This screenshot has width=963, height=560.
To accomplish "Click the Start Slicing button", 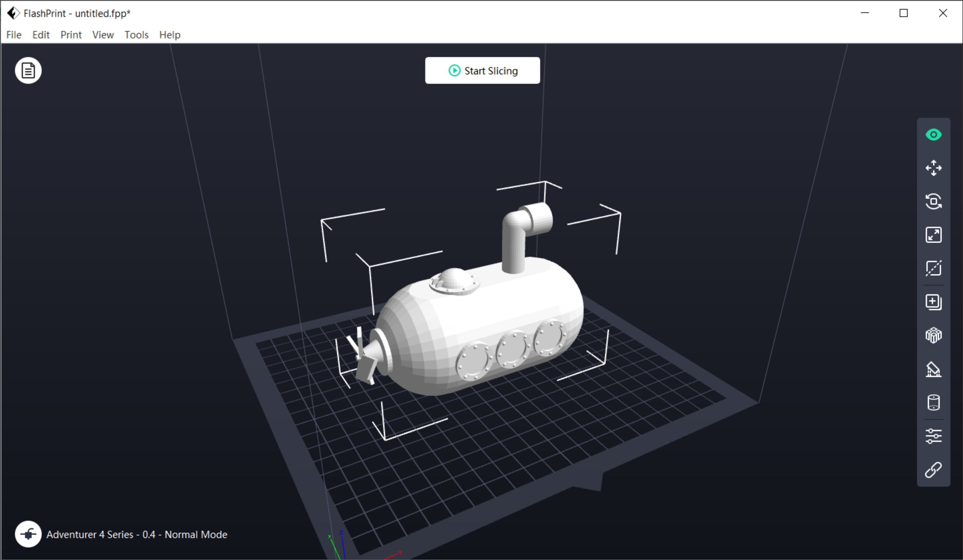I will (x=482, y=70).
